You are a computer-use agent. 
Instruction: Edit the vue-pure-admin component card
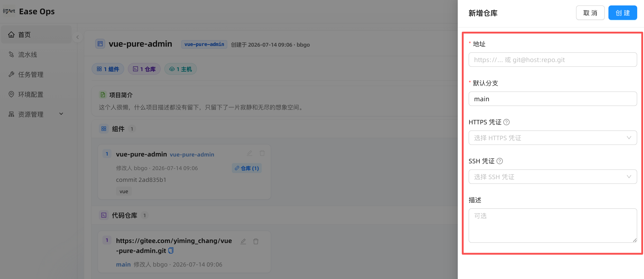click(249, 153)
